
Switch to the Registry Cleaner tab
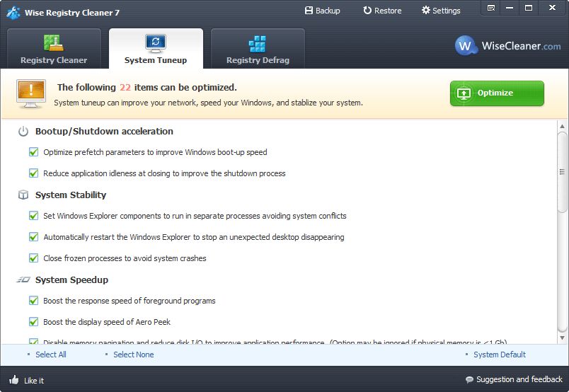54,50
